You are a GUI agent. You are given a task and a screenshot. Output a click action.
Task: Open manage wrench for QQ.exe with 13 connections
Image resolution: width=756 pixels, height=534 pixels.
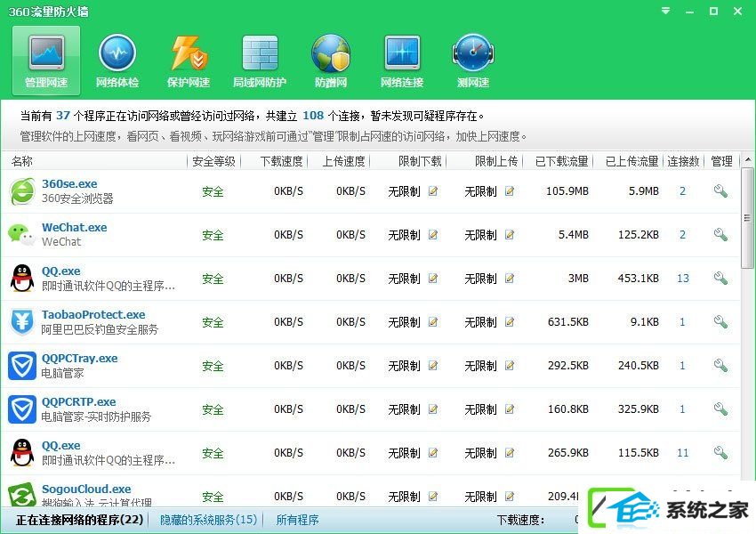(x=720, y=279)
